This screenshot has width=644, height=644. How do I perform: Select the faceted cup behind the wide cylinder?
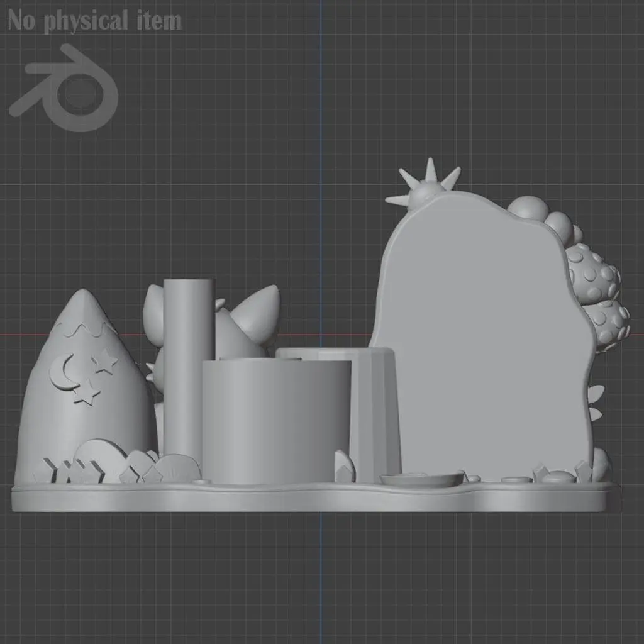[x=375, y=414]
